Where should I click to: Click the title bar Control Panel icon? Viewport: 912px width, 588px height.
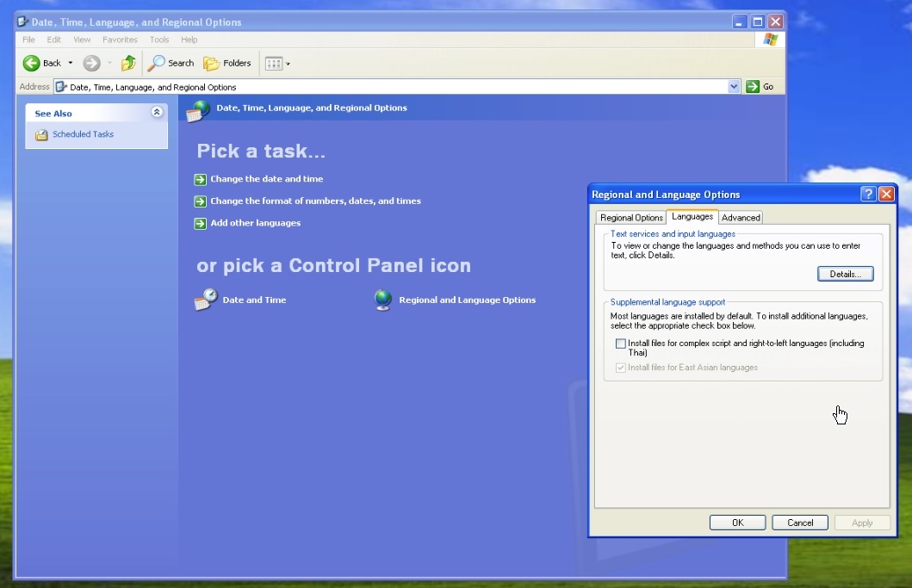[22, 22]
